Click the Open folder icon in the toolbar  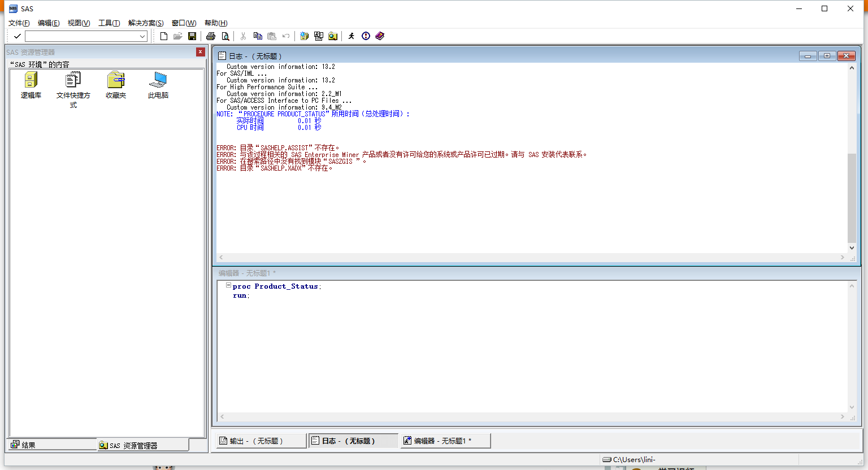(177, 36)
